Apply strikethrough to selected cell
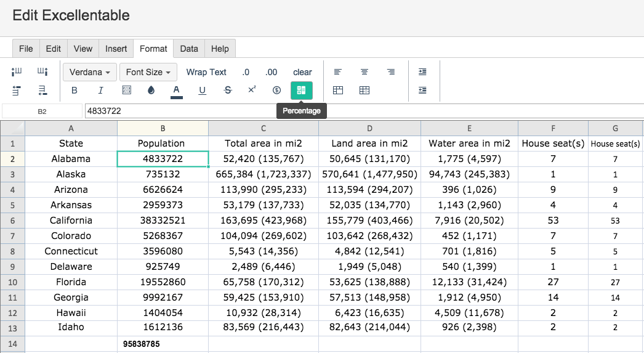644x353 pixels. [x=228, y=91]
